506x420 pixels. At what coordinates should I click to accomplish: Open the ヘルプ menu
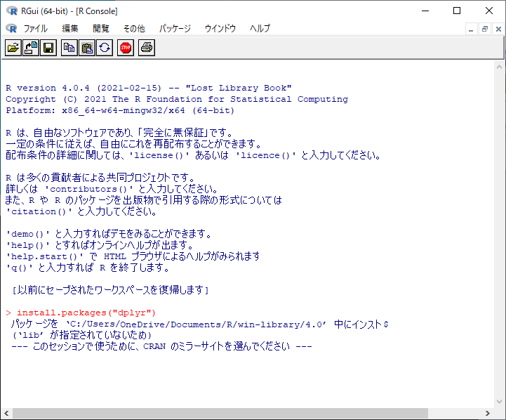coord(260,28)
